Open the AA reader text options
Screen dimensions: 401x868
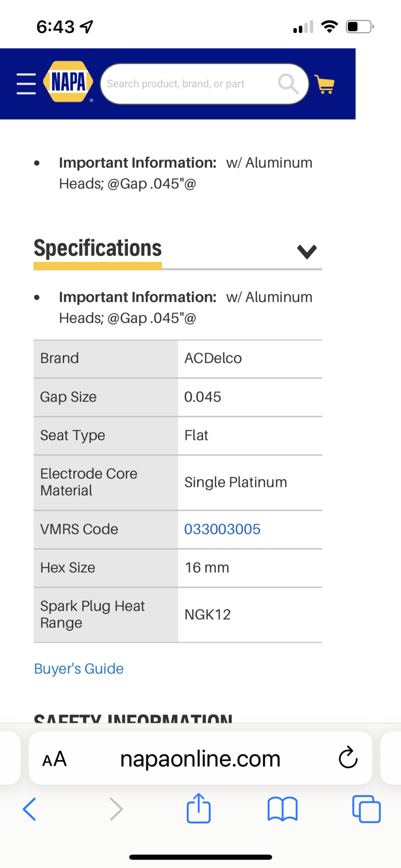[54, 759]
